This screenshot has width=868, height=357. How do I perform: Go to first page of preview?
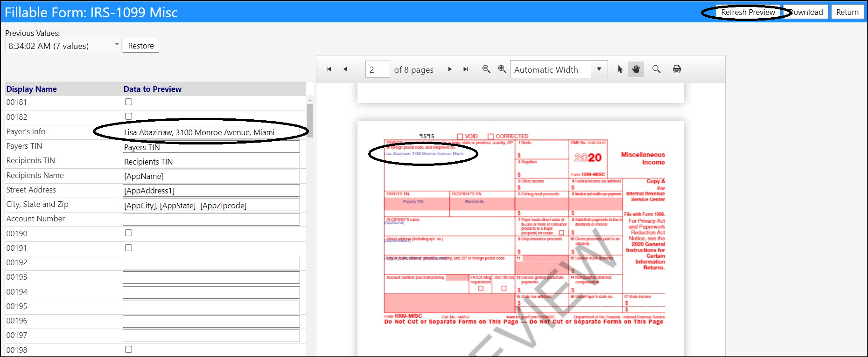pyautogui.click(x=329, y=69)
